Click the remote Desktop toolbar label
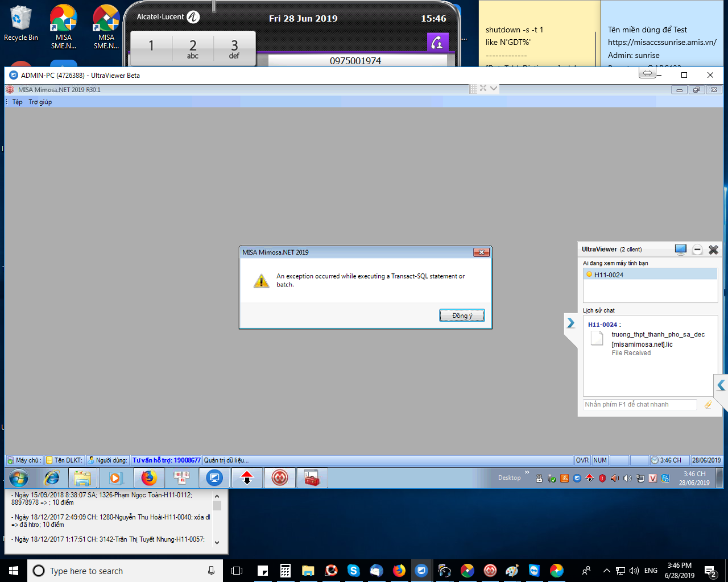The width and height of the screenshot is (728, 582). point(509,477)
